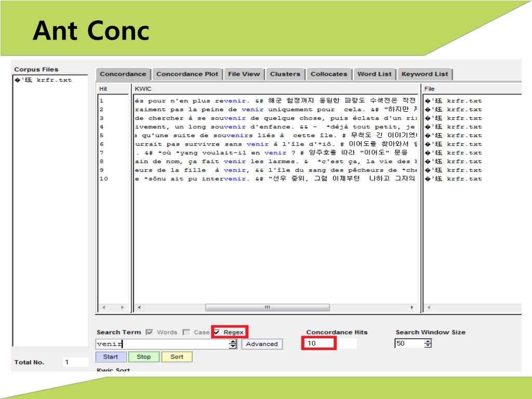Viewport: 532px width, 399px height.
Task: Click the Hit column scrollbar right arrow
Action: [x=123, y=308]
